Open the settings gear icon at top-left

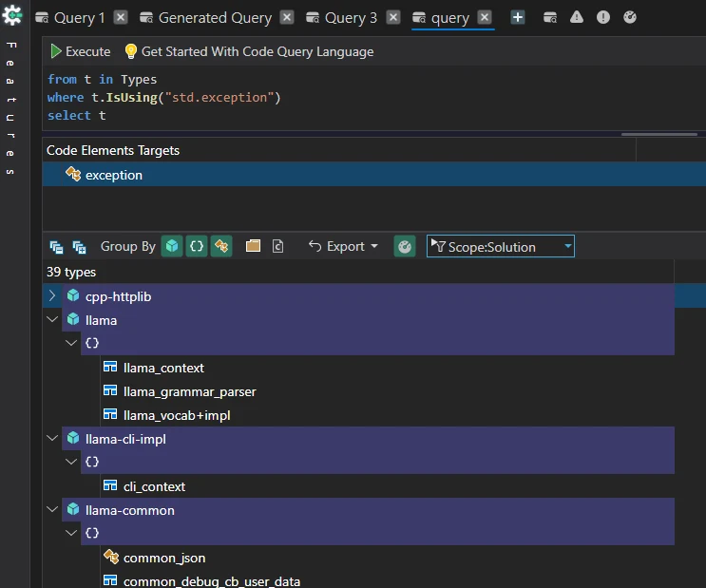(x=12, y=16)
